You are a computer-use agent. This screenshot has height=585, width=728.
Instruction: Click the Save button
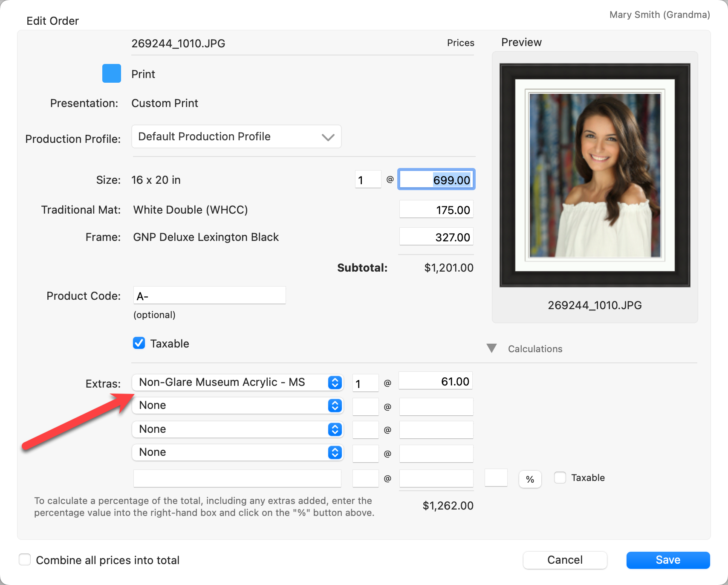pos(668,560)
